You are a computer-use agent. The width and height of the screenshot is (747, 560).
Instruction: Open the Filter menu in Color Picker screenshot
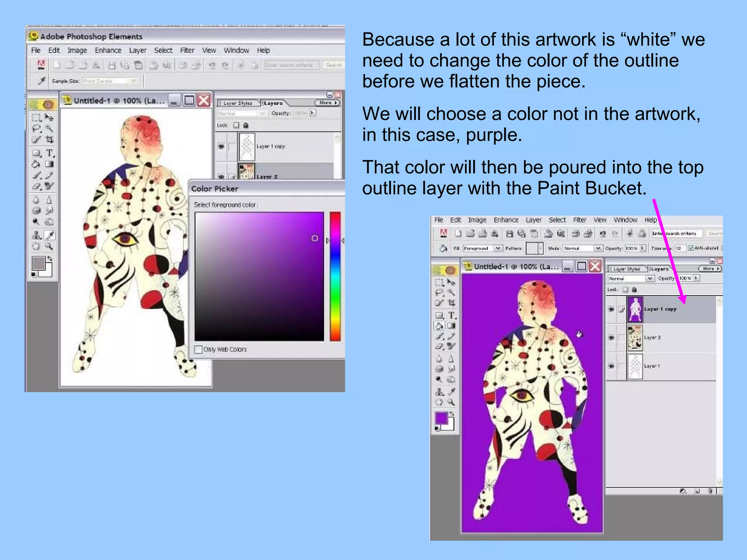click(x=187, y=50)
